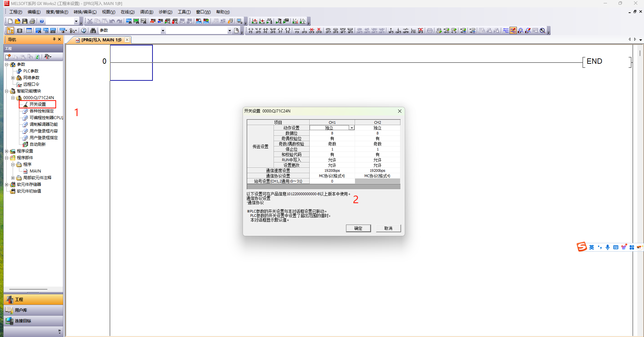Click the Open project folder icon
The width and height of the screenshot is (644, 337).
[17, 21]
